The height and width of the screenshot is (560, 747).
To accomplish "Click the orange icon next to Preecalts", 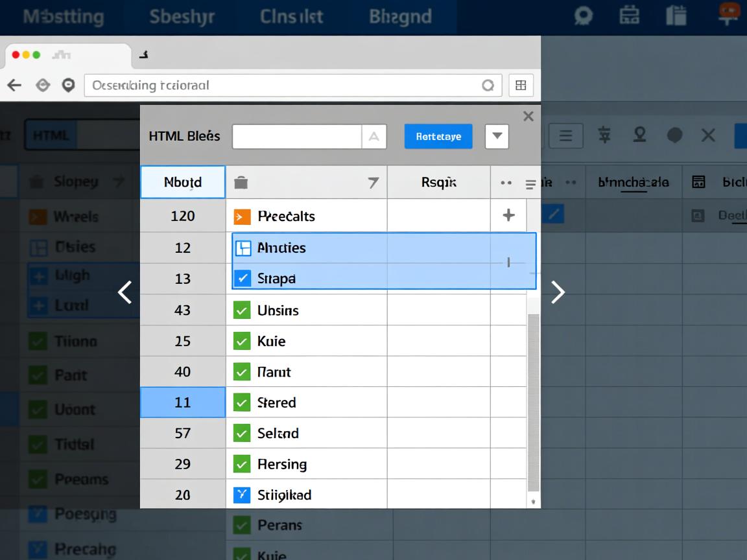I will click(x=241, y=216).
